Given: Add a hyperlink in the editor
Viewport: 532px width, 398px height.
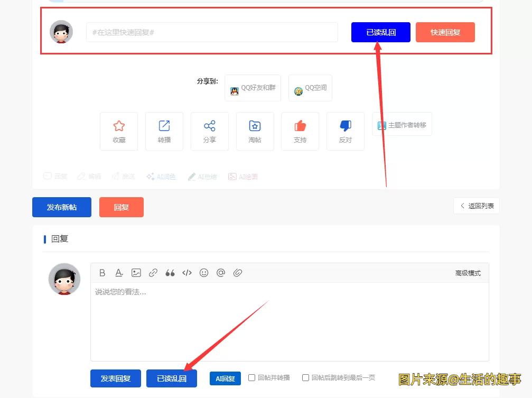Looking at the screenshot, I should coord(153,273).
